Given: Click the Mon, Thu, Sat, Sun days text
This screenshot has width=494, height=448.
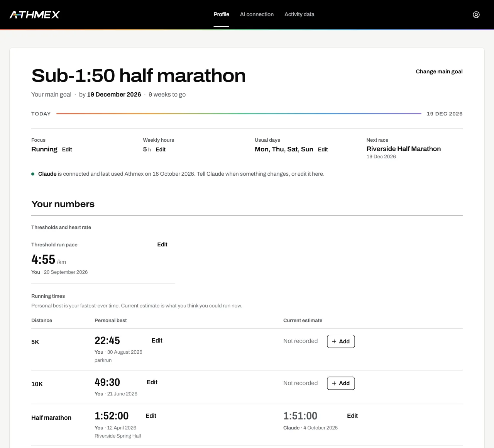Looking at the screenshot, I should 284,149.
